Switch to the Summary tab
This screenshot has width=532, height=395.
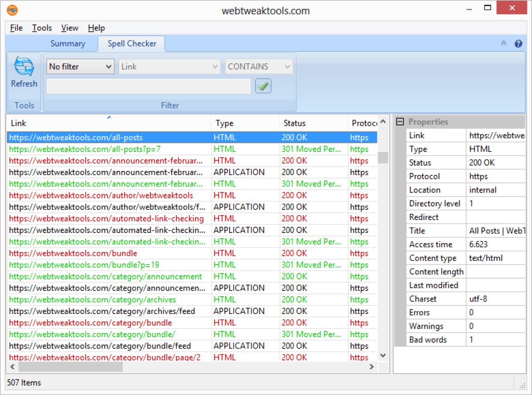[x=67, y=43]
